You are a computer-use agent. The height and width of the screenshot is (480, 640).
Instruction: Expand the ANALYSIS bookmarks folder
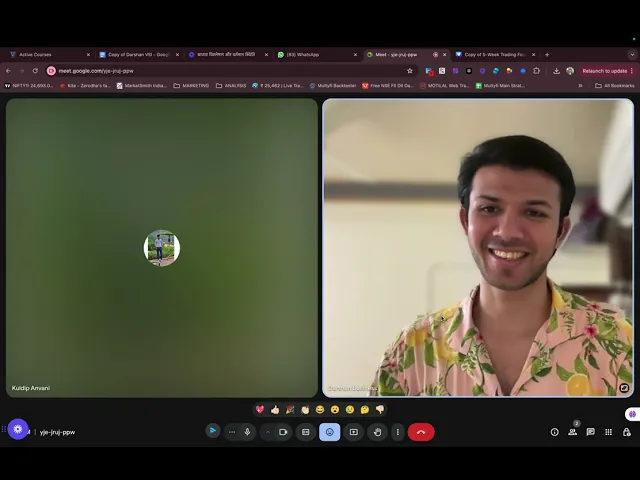[231, 86]
